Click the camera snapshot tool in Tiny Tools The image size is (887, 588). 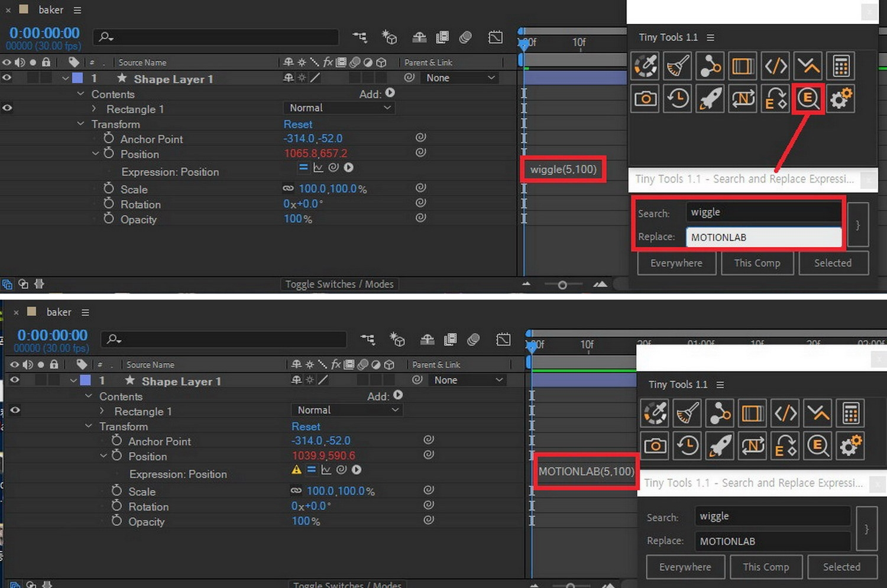coord(645,99)
